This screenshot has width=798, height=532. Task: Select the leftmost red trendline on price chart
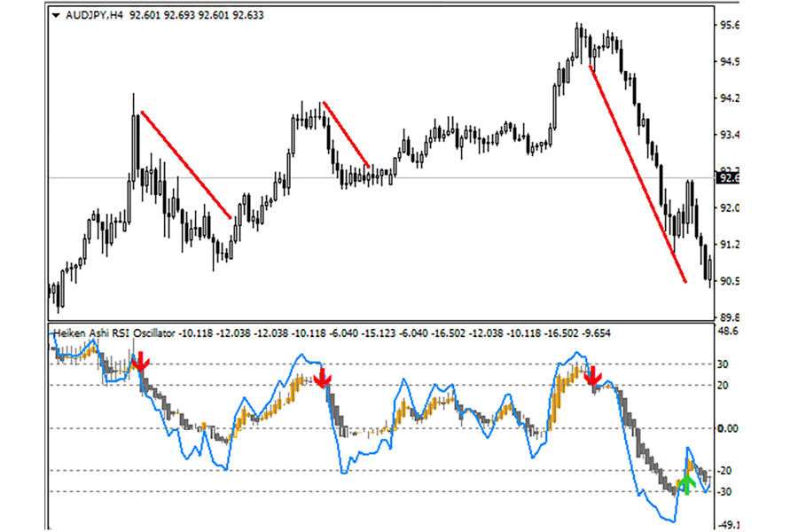(x=186, y=165)
